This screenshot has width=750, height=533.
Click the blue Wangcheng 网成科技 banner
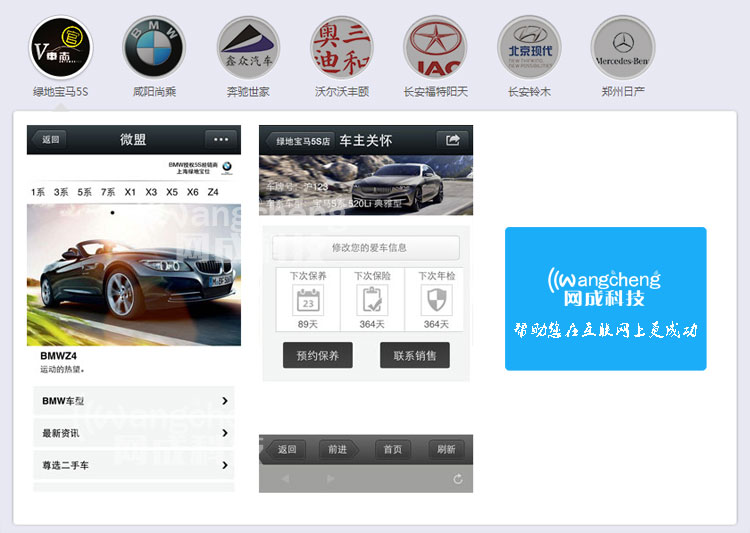pyautogui.click(x=605, y=298)
